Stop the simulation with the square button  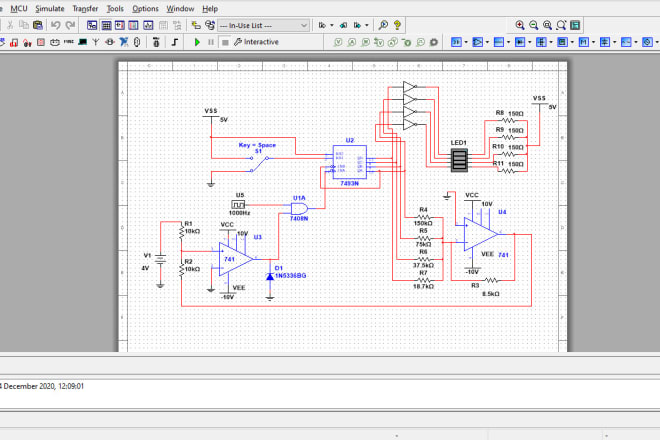[225, 42]
